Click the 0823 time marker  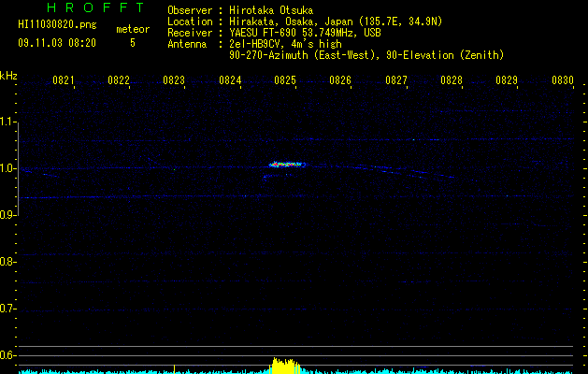point(174,80)
